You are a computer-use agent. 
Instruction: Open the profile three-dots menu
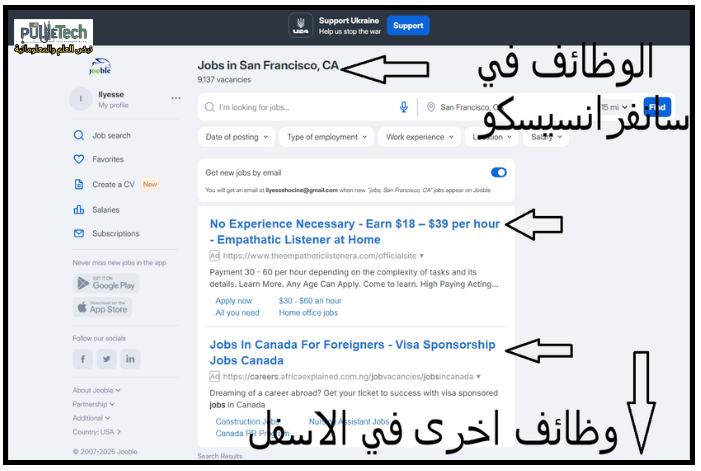click(x=176, y=98)
